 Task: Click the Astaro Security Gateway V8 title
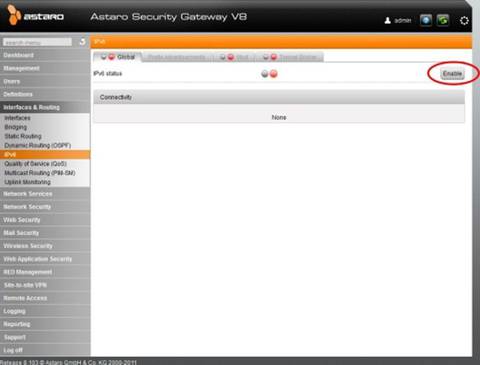pos(169,17)
